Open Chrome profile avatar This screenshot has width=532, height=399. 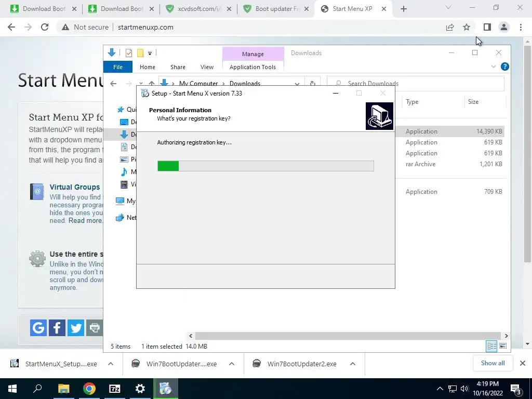(504, 27)
